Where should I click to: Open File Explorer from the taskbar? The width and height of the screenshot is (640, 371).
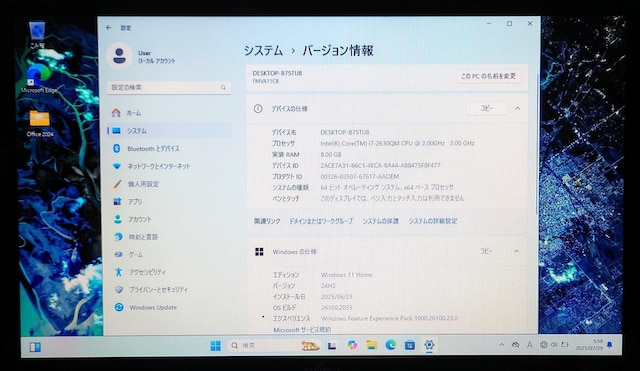coord(371,345)
